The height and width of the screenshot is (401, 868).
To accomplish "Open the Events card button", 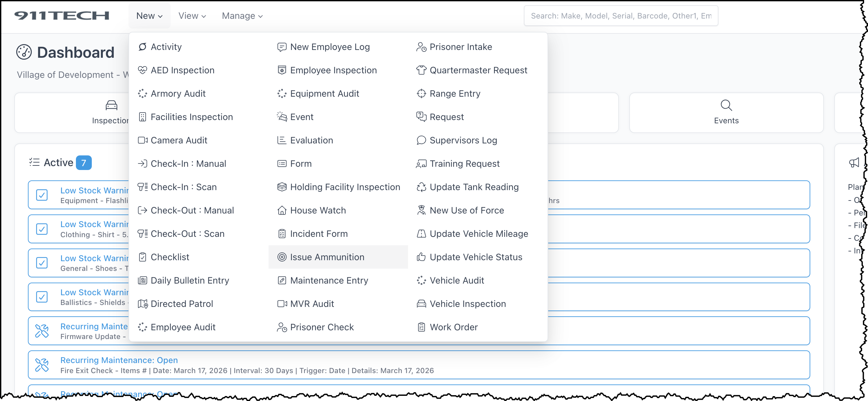I will coord(726,113).
